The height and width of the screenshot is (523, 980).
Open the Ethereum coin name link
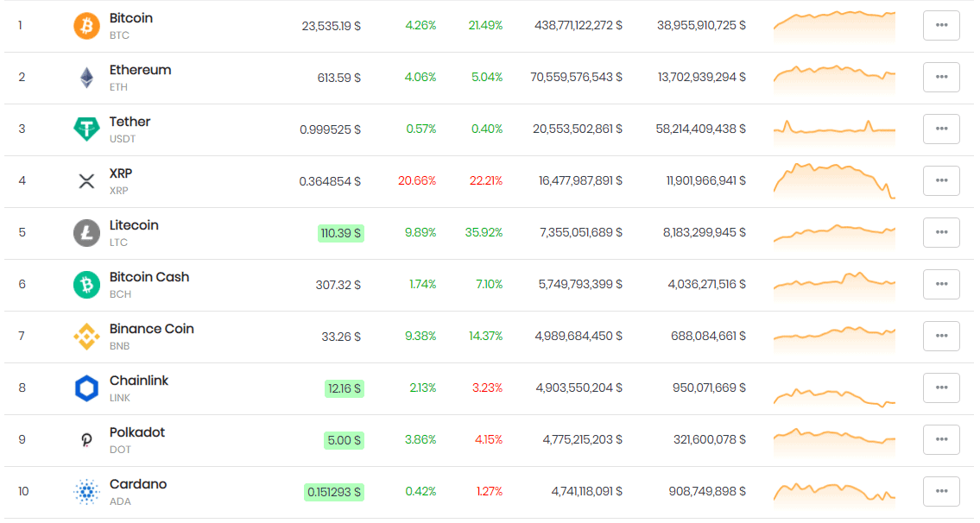point(140,70)
